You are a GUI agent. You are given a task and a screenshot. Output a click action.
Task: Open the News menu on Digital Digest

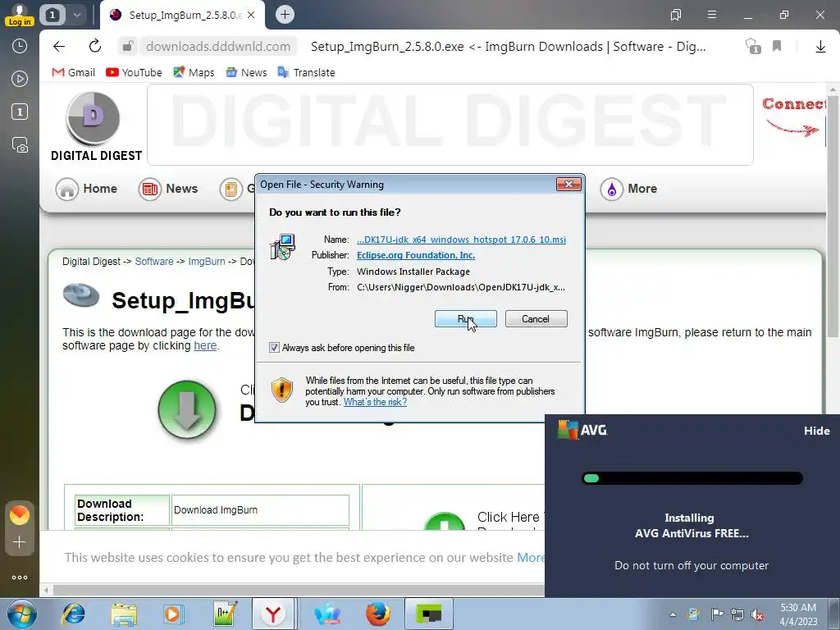[x=168, y=189]
